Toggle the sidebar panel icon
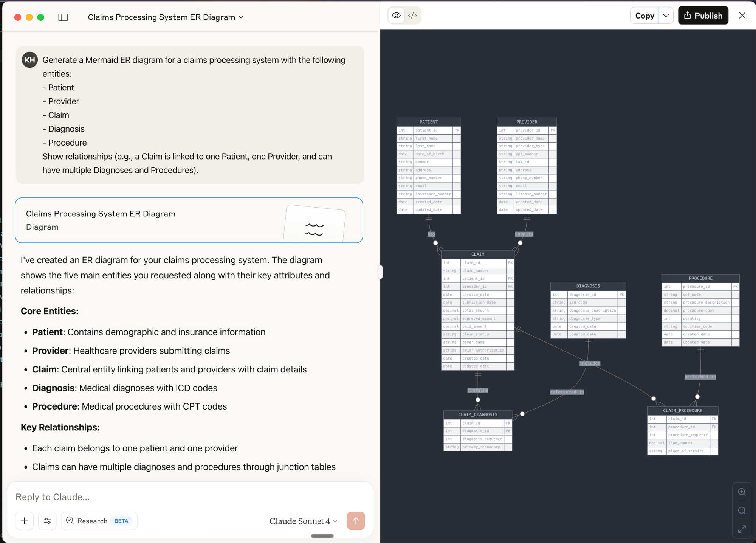 [63, 17]
